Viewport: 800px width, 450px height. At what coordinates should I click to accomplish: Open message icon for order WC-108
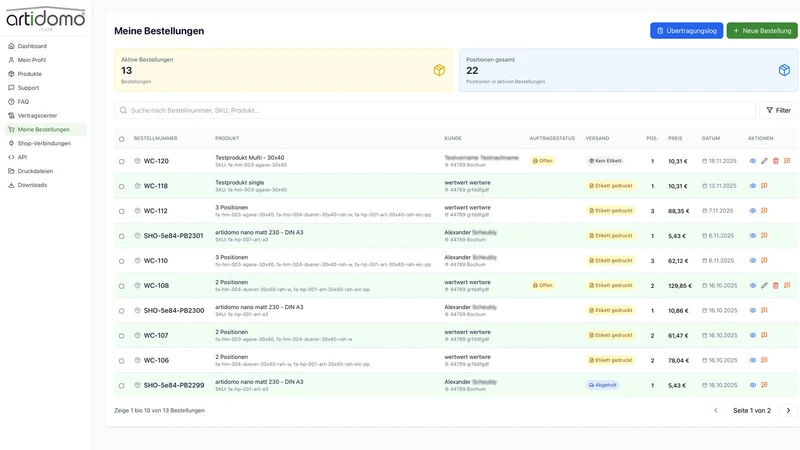787,285
